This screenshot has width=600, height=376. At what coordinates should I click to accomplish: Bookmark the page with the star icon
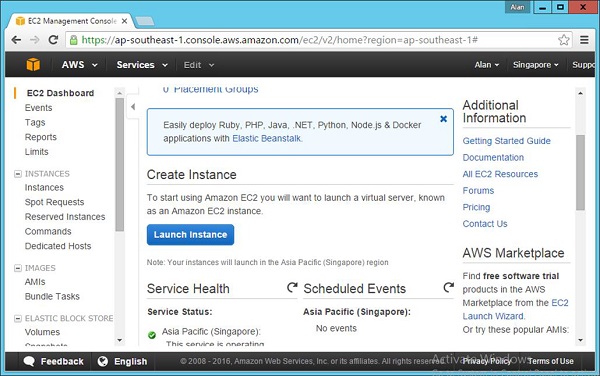point(563,40)
